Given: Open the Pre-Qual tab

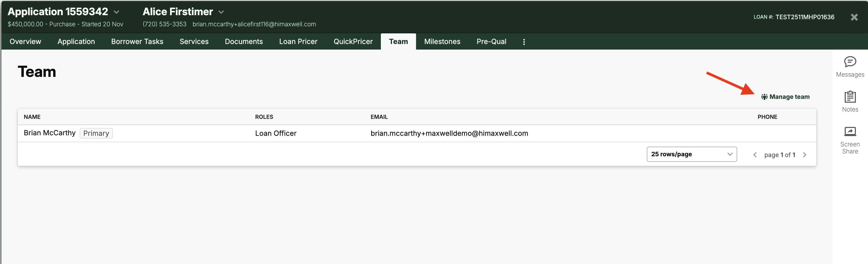Looking at the screenshot, I should click(x=491, y=41).
